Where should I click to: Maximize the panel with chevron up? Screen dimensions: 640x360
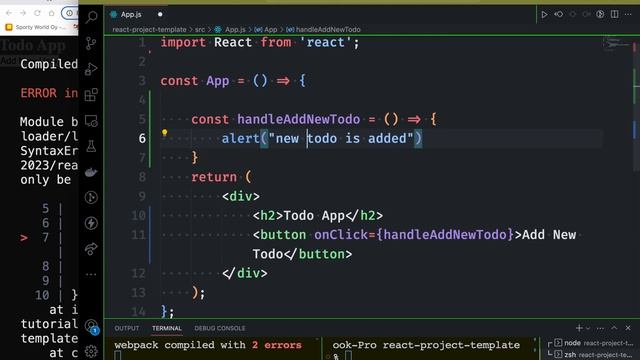pos(614,328)
